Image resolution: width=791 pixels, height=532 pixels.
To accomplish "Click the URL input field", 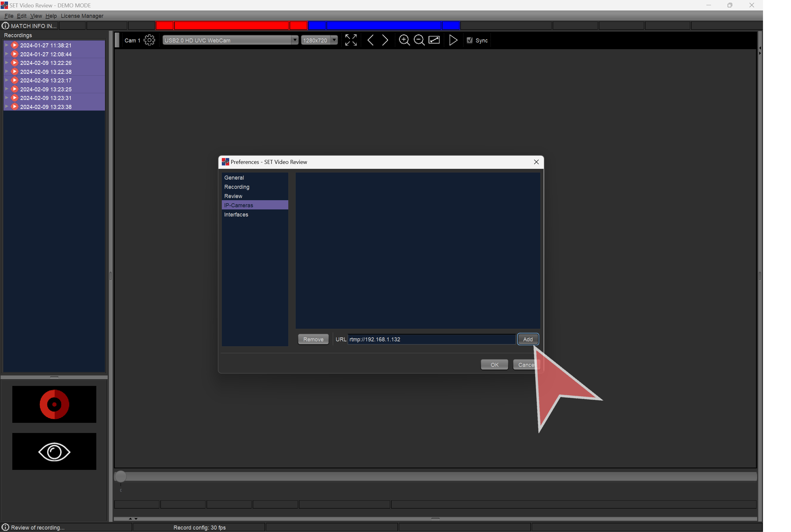I will [431, 339].
